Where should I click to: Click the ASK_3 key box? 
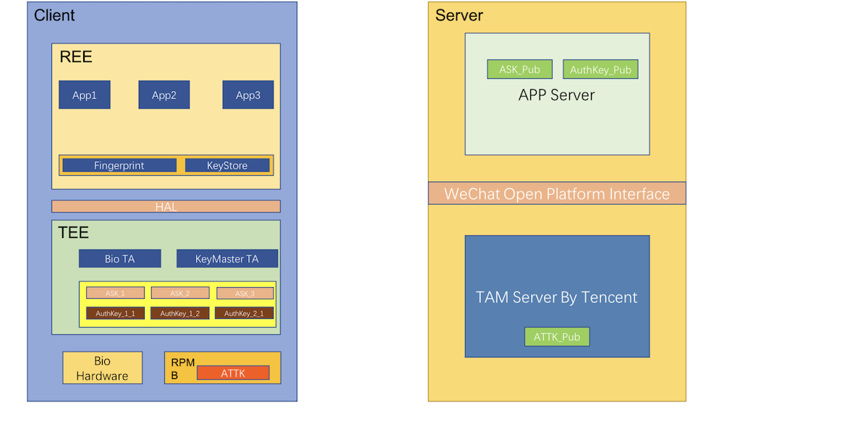tap(245, 293)
